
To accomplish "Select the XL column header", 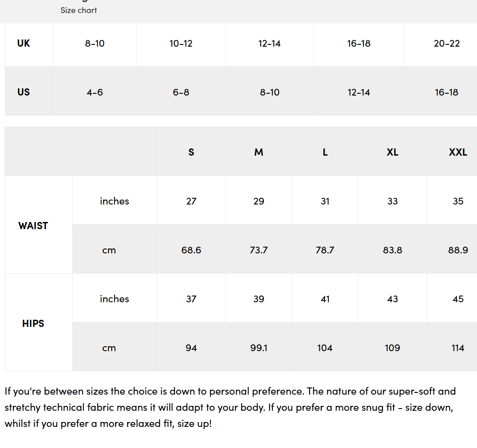I will coord(392,152).
